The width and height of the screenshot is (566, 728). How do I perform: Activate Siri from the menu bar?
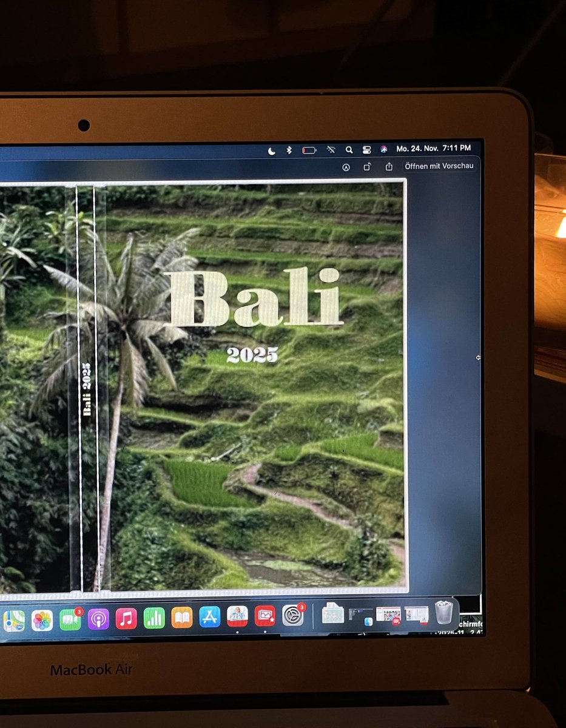pos(384,149)
